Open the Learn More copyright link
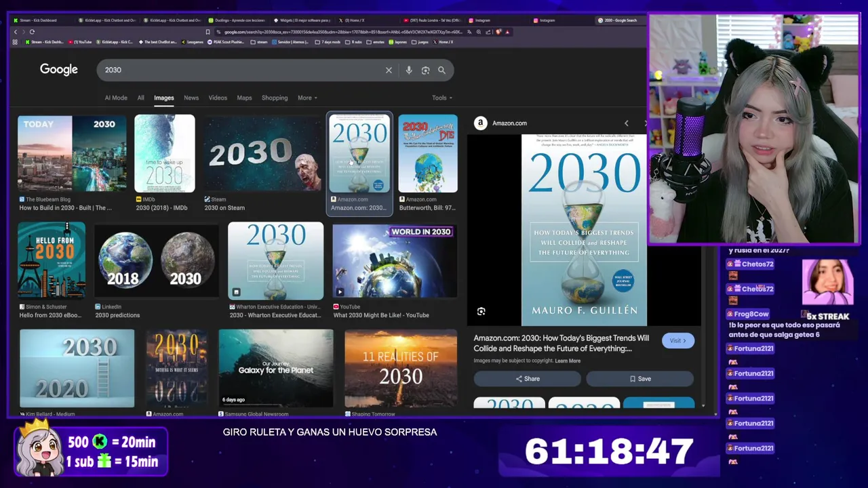 568,361
